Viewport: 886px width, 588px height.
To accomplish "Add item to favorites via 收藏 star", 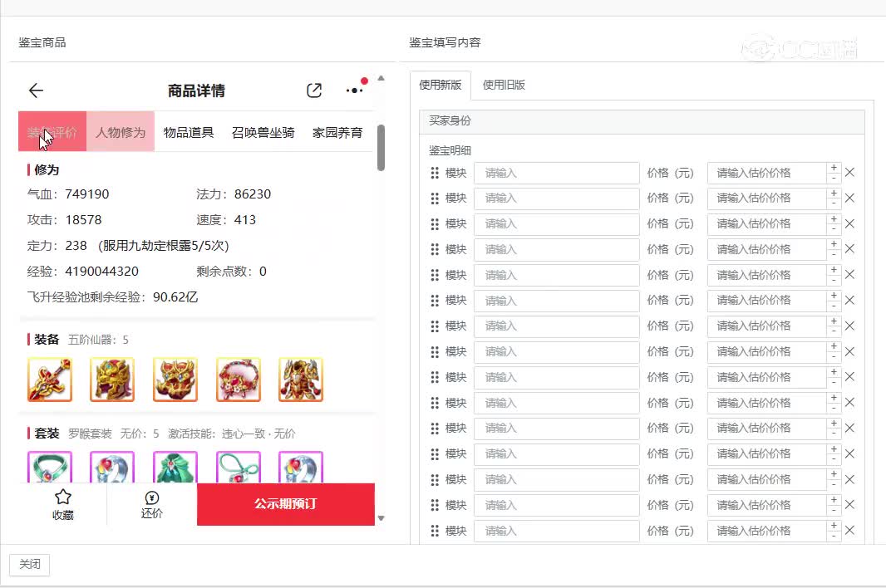I will click(x=62, y=504).
